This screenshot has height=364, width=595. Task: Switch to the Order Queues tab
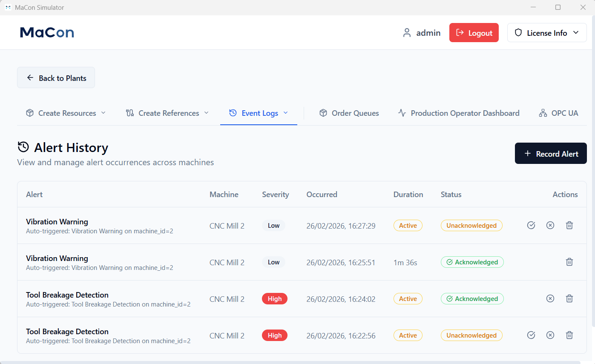pos(349,113)
